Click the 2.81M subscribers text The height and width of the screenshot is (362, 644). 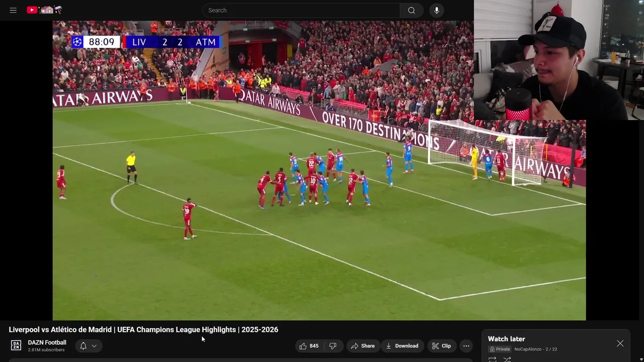(x=46, y=350)
